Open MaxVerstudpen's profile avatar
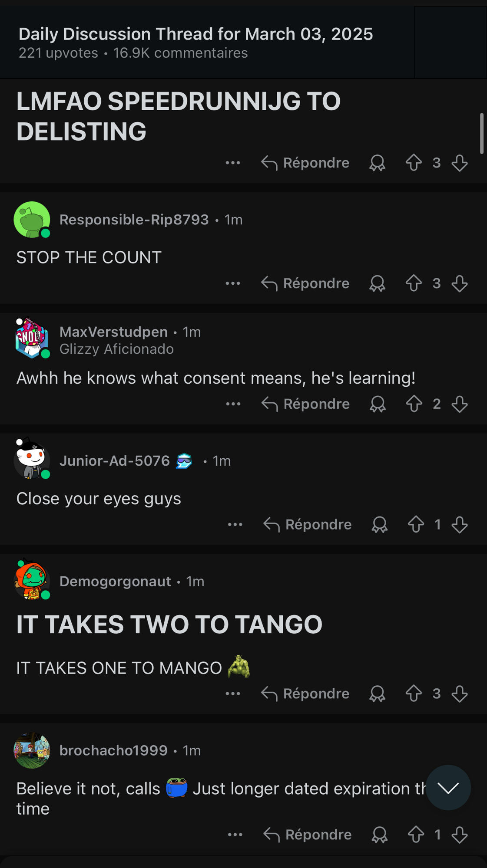Viewport: 487px width, 868px height. coord(32,338)
